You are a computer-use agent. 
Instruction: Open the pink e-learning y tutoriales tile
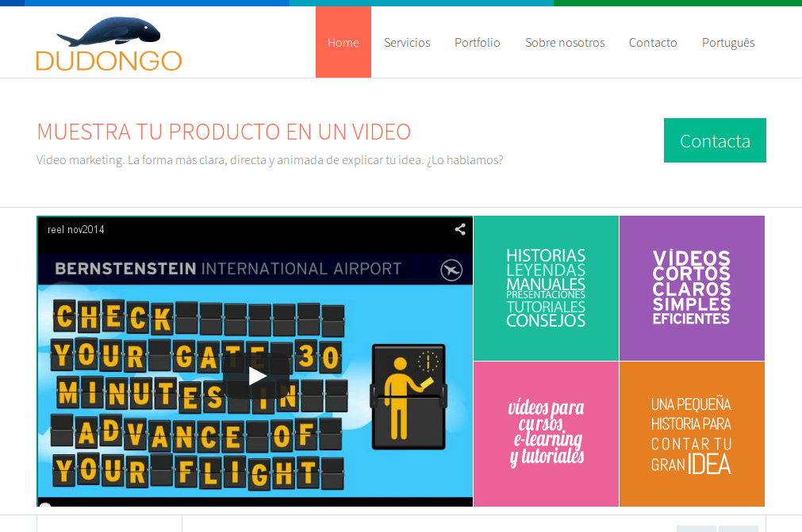[546, 434]
